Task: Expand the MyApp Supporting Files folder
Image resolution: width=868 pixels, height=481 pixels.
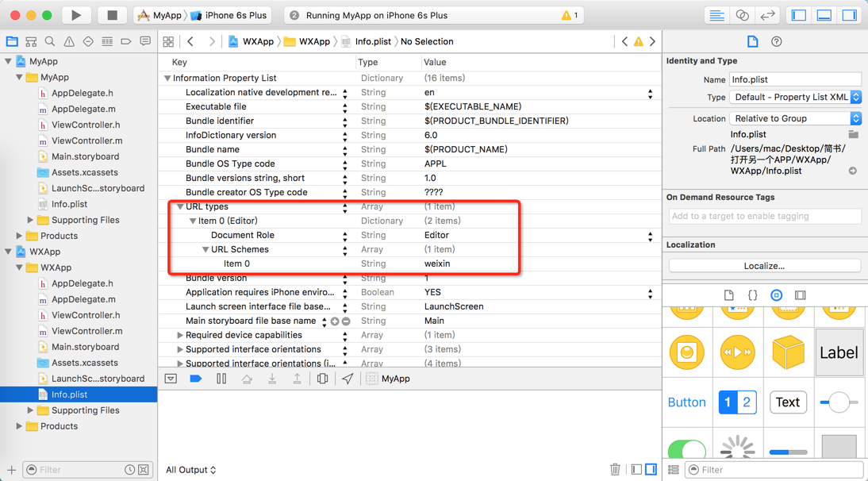Action: click(x=30, y=220)
